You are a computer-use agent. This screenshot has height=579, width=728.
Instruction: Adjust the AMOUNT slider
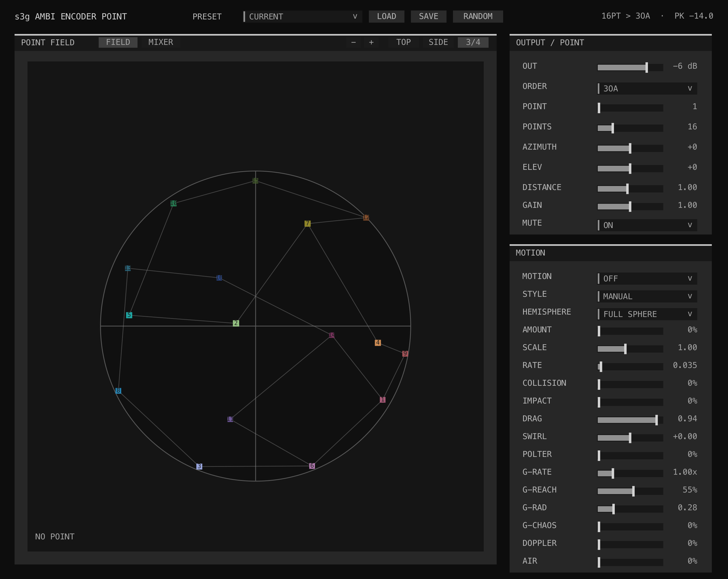pos(630,331)
